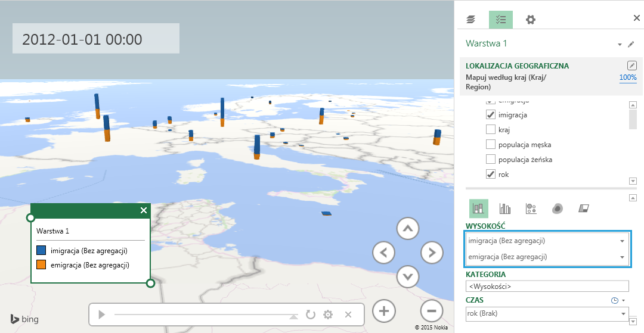The height and width of the screenshot is (333, 644).
Task: Switch to the layer settings gear tab
Action: pos(530,20)
